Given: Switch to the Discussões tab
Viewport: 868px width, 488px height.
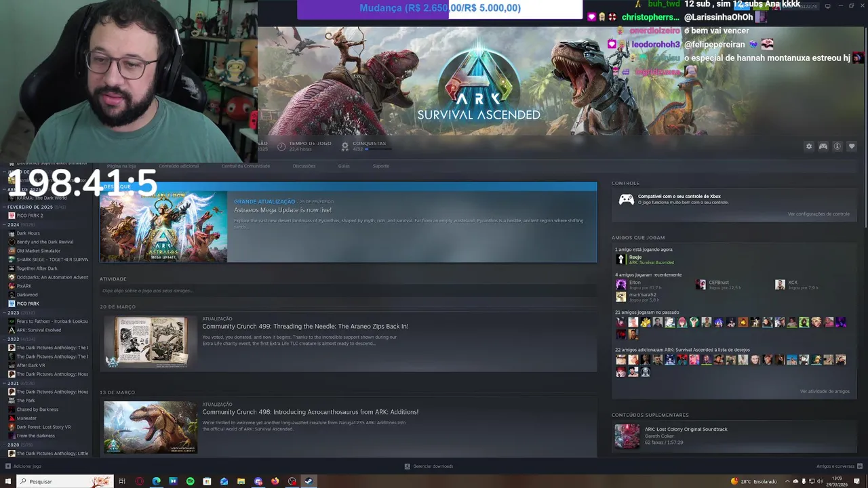Looking at the screenshot, I should coord(304,166).
